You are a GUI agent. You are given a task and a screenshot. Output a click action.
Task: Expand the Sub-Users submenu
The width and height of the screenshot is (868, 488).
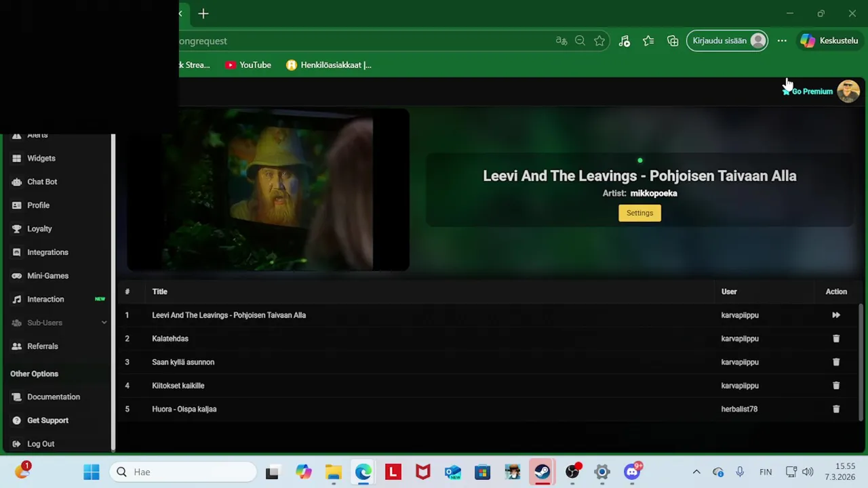tap(58, 323)
